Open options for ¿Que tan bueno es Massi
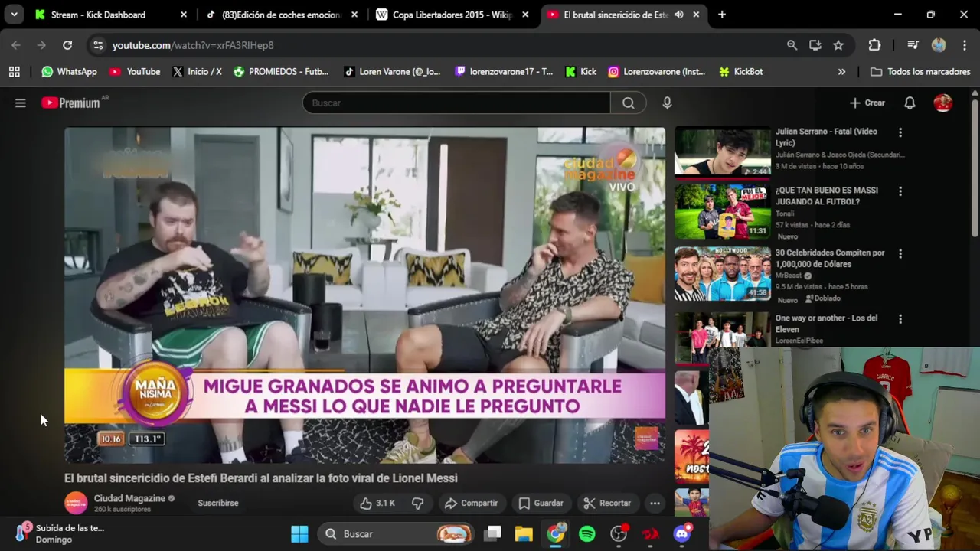Viewport: 980px width, 551px height. point(900,191)
